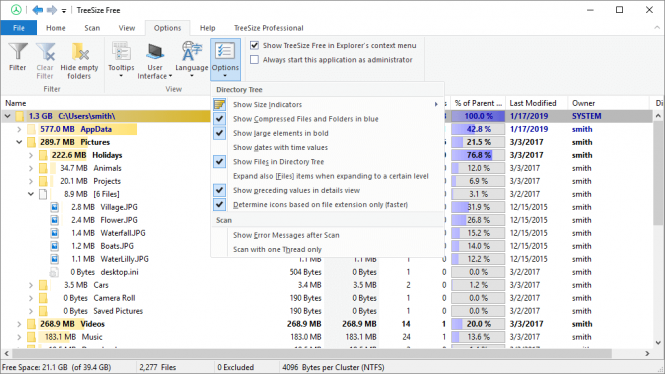Click the horizontal scrollbar right arrow
This screenshot has width=665, height=374.
coord(647,353)
